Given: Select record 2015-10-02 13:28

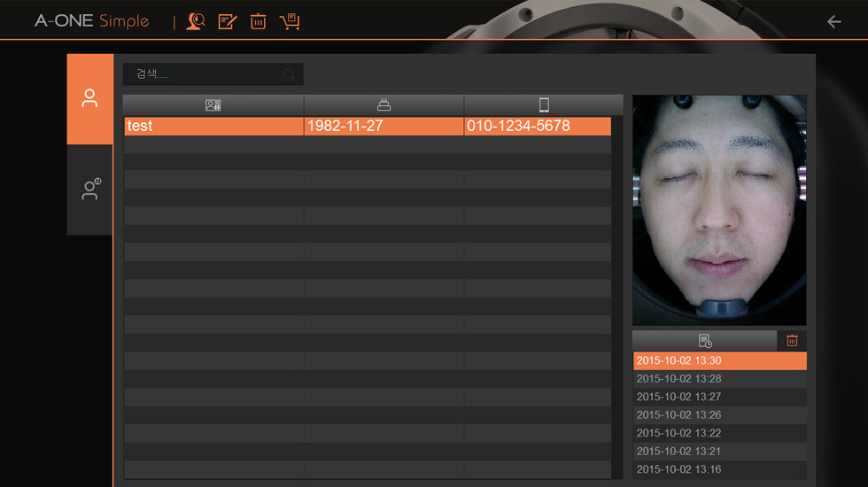Looking at the screenshot, I should [719, 379].
